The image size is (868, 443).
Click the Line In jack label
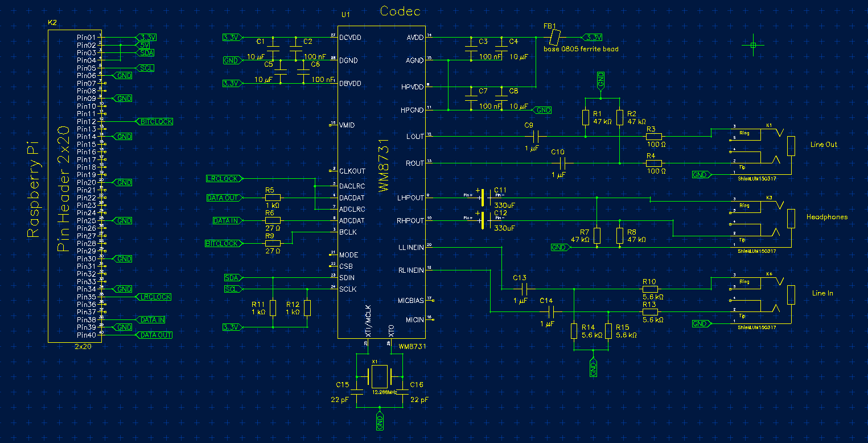click(x=822, y=293)
